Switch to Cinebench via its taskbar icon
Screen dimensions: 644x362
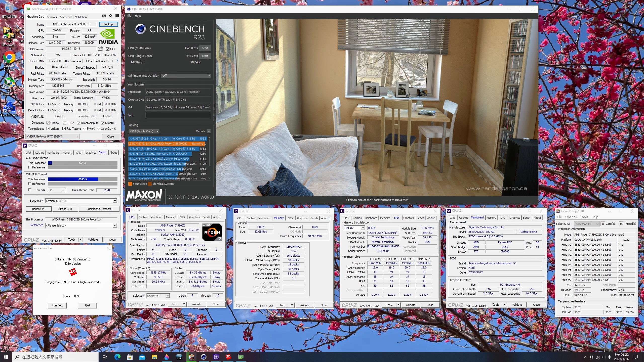pyautogui.click(x=204, y=357)
